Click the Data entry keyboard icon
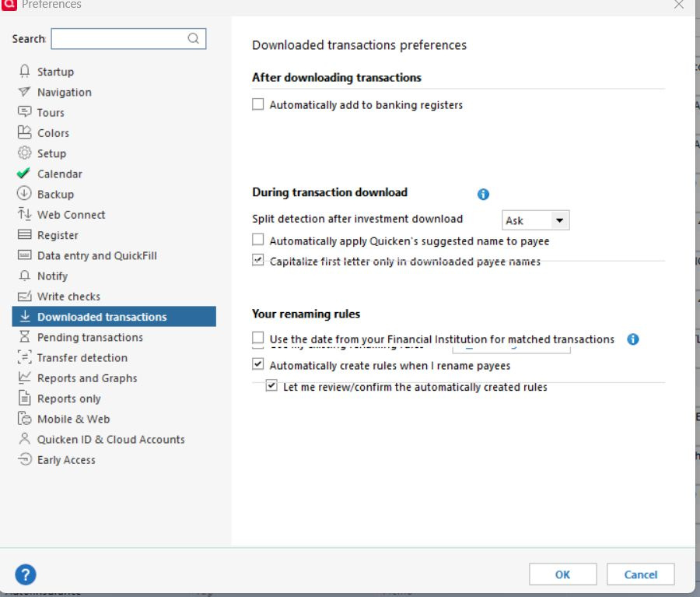 pos(24,255)
